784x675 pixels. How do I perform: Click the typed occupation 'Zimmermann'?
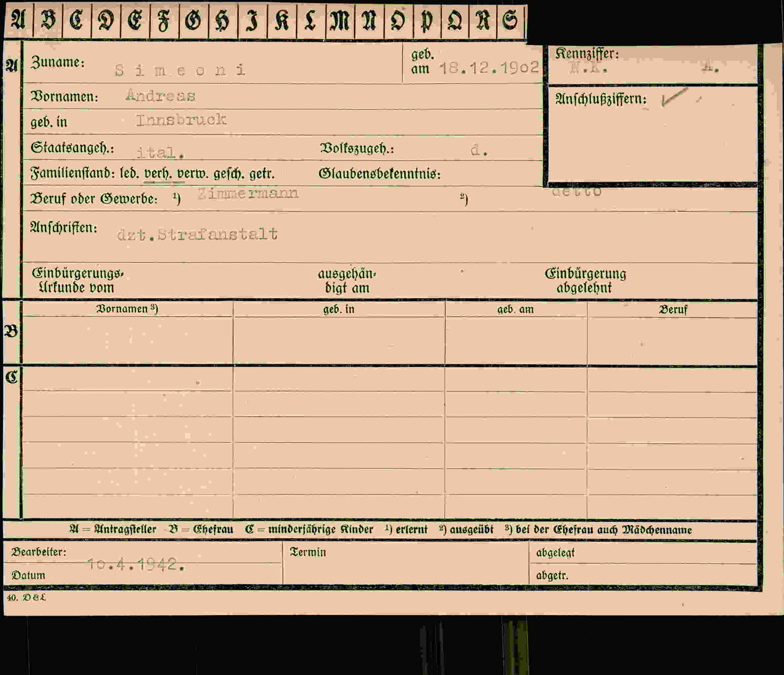pos(248,193)
